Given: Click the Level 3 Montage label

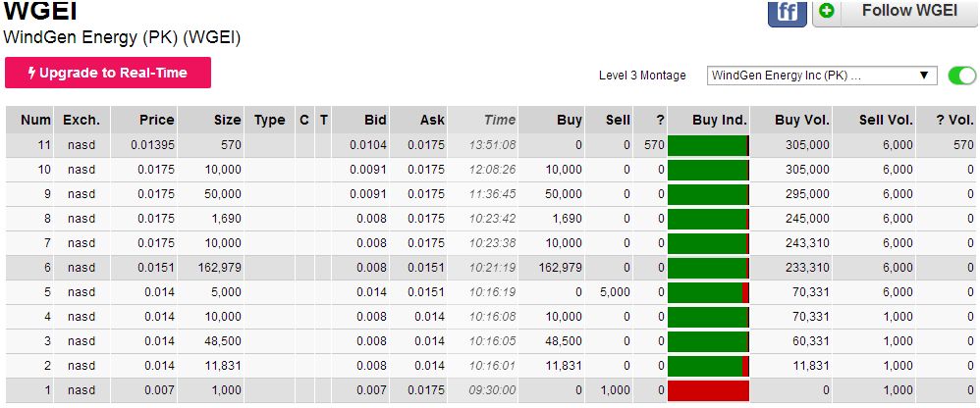Looking at the screenshot, I should pyautogui.click(x=642, y=76).
